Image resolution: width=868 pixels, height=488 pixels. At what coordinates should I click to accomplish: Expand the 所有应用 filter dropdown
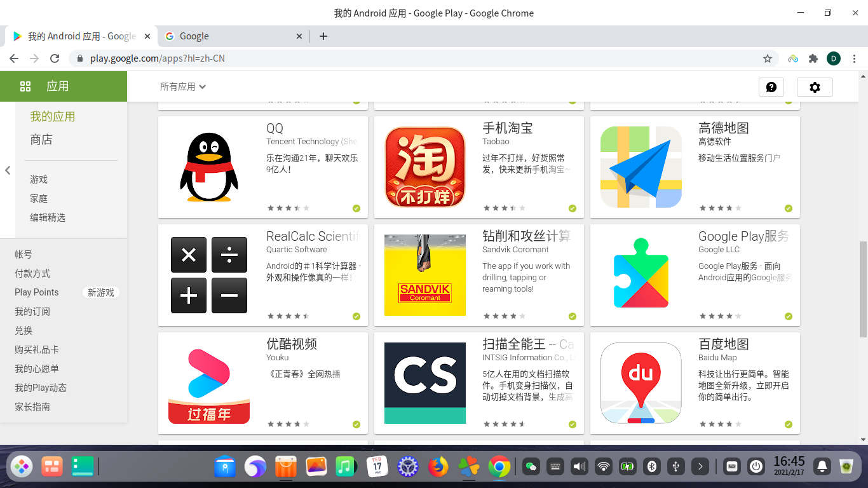[x=183, y=87]
